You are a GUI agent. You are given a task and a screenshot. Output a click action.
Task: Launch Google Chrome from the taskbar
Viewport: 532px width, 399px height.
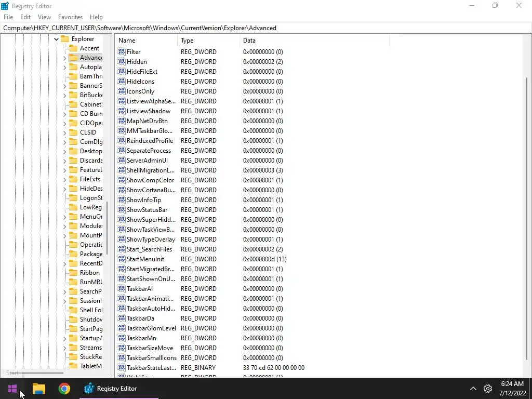click(64, 389)
